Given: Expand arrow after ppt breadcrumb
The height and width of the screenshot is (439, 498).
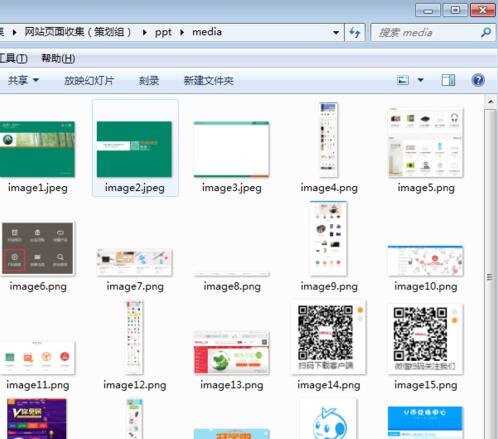Looking at the screenshot, I should pyautogui.click(x=182, y=32).
